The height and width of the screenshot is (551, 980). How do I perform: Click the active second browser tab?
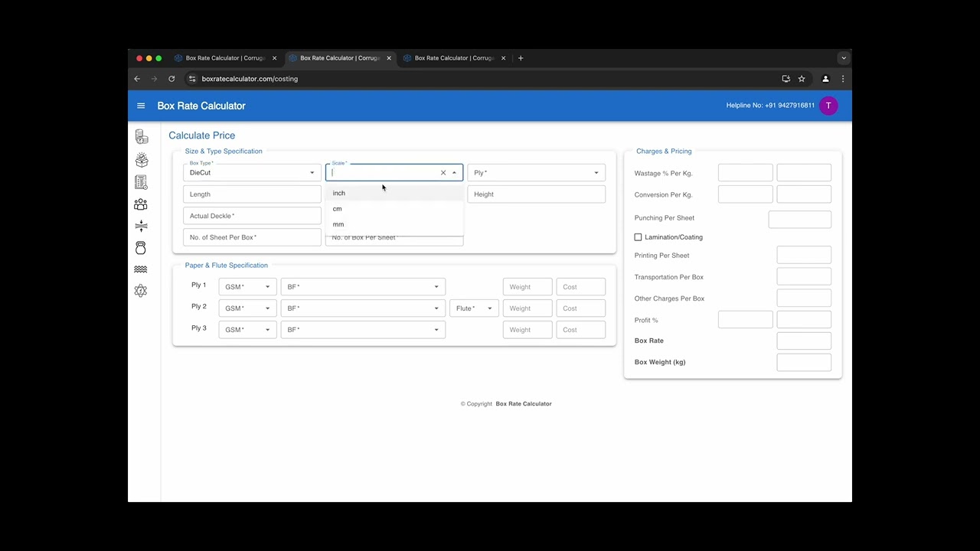[x=340, y=58]
